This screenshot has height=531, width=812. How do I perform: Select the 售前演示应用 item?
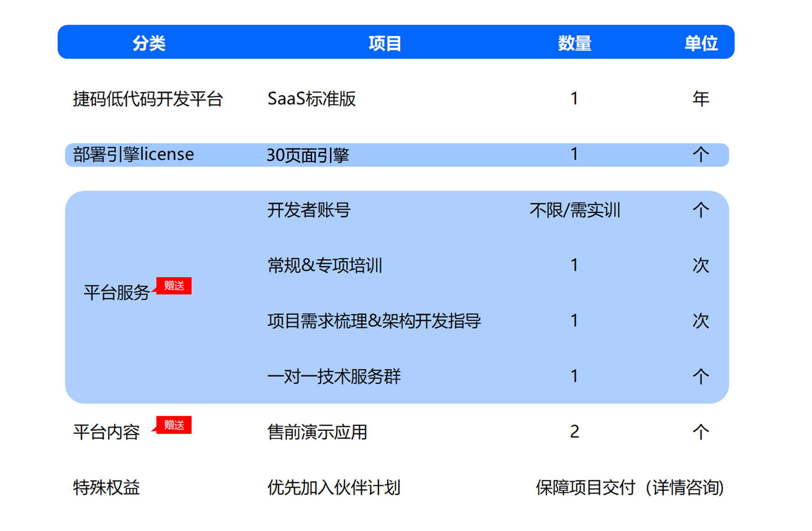(x=317, y=432)
